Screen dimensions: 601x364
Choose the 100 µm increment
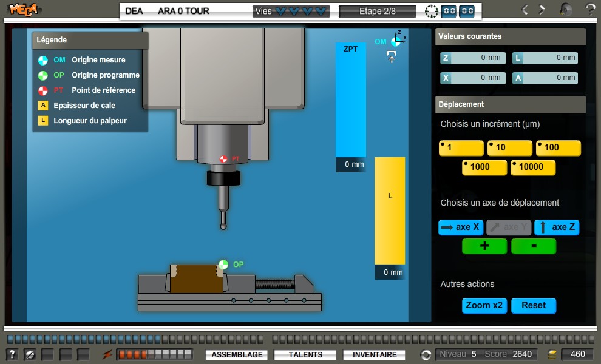tap(558, 148)
